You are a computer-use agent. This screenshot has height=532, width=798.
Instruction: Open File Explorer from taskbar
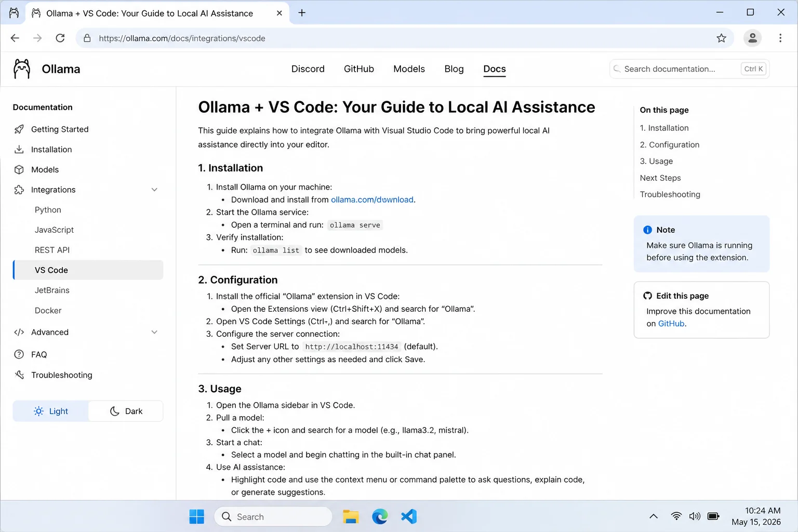[351, 516]
